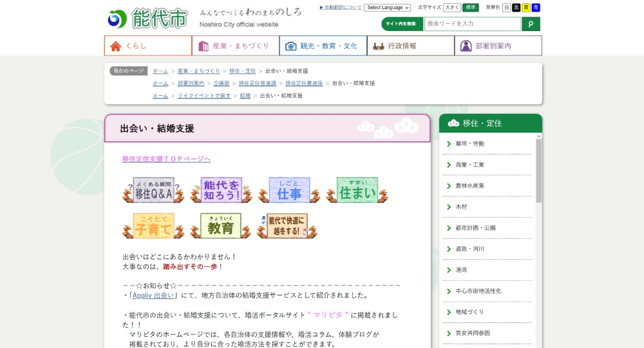
Task: Open 雇用・労働 sidebar item
Action: [x=487, y=144]
